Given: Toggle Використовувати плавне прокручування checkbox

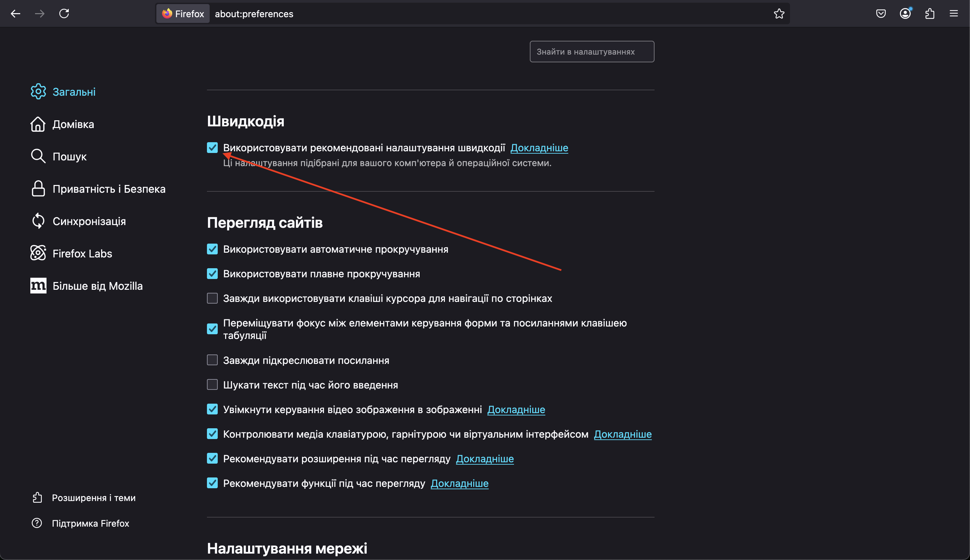Looking at the screenshot, I should click(212, 274).
